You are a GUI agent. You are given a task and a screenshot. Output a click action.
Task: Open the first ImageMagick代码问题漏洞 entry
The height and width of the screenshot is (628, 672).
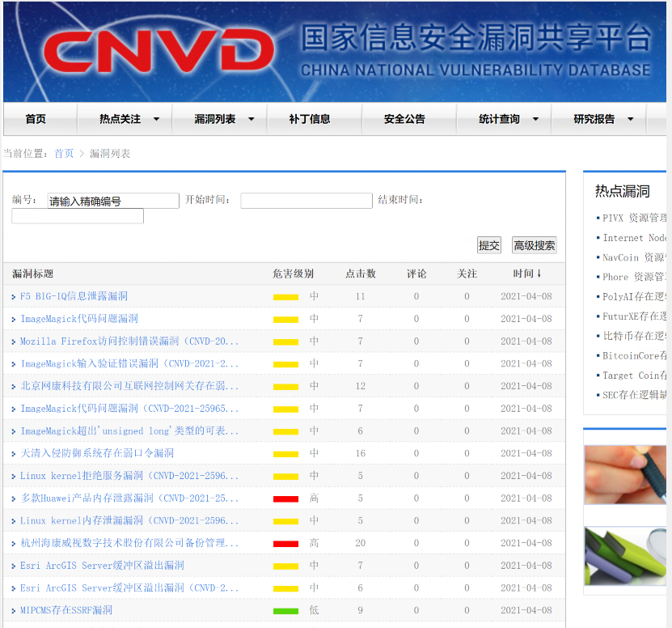[x=79, y=318]
